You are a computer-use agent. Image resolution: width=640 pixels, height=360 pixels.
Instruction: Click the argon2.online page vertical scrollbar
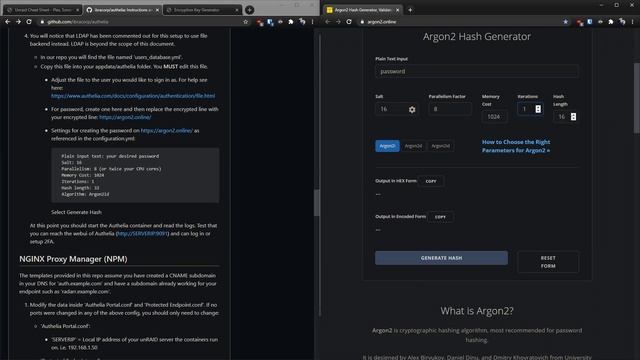[x=637, y=98]
